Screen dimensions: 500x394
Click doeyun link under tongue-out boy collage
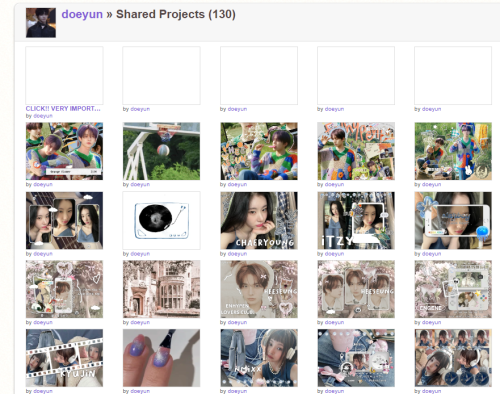(x=237, y=184)
